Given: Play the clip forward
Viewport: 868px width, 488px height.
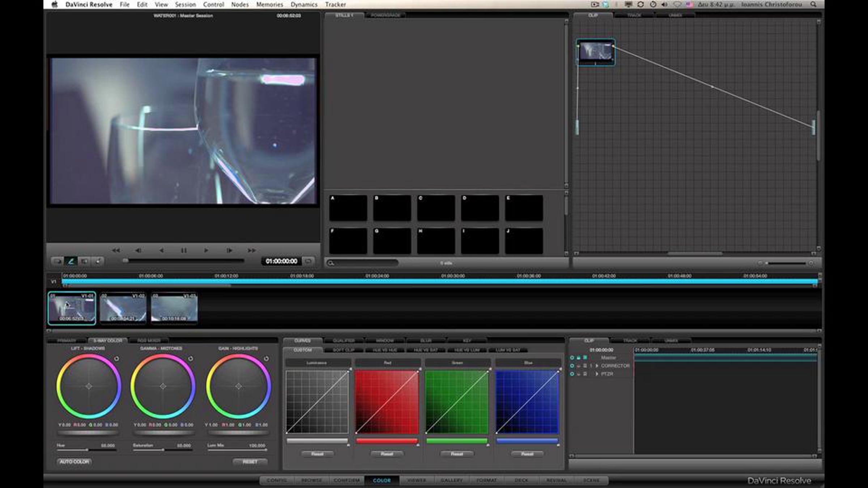Looking at the screenshot, I should [206, 250].
